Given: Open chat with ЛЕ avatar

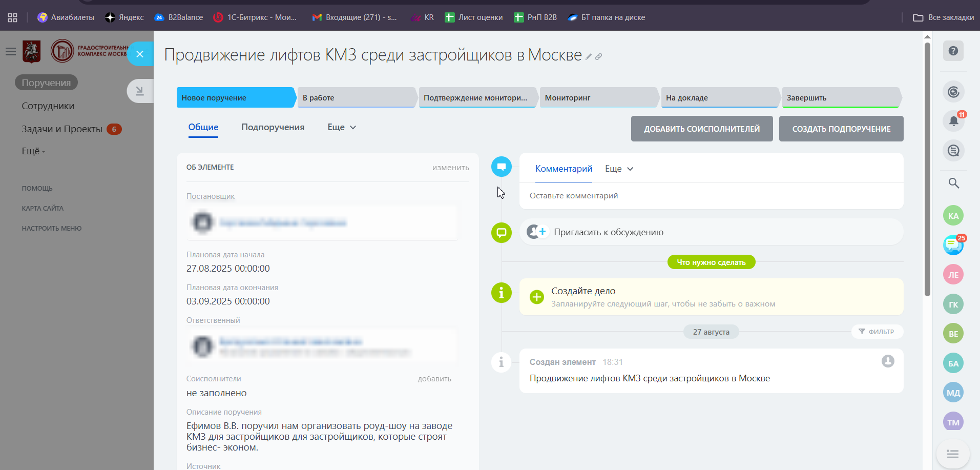Looking at the screenshot, I should tap(953, 275).
